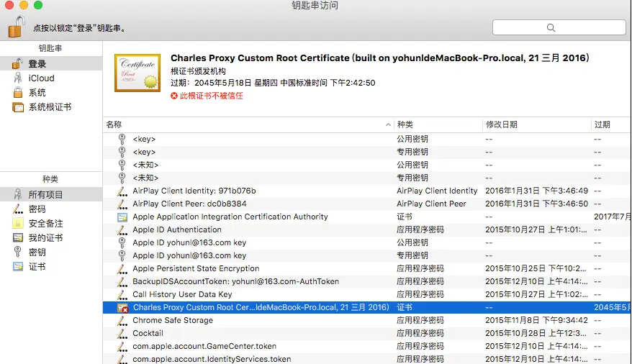
Task: Select the 系统 keychain
Action: [x=51, y=93]
